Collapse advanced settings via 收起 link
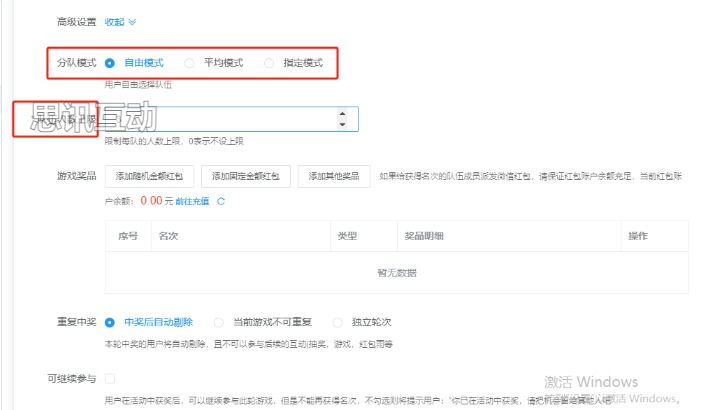702x410 pixels. tap(120, 22)
